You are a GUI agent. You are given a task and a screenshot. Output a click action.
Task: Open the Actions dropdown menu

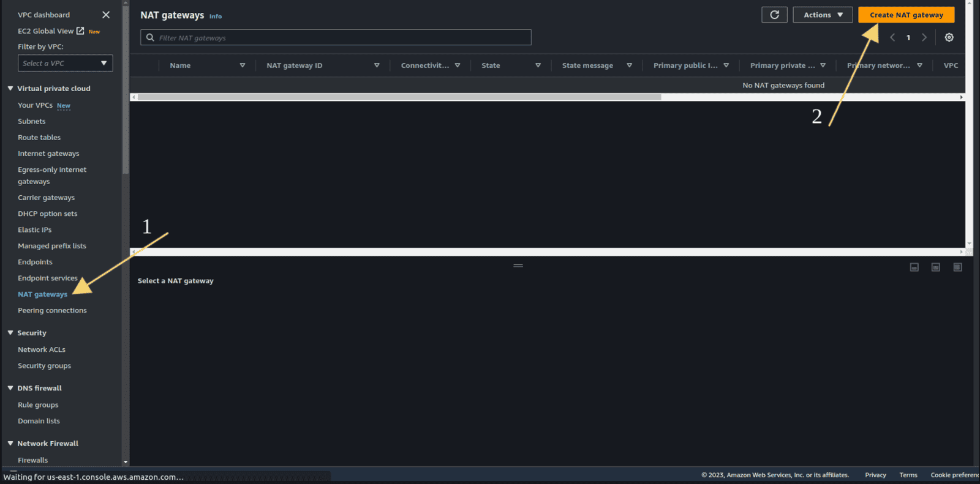click(x=823, y=15)
